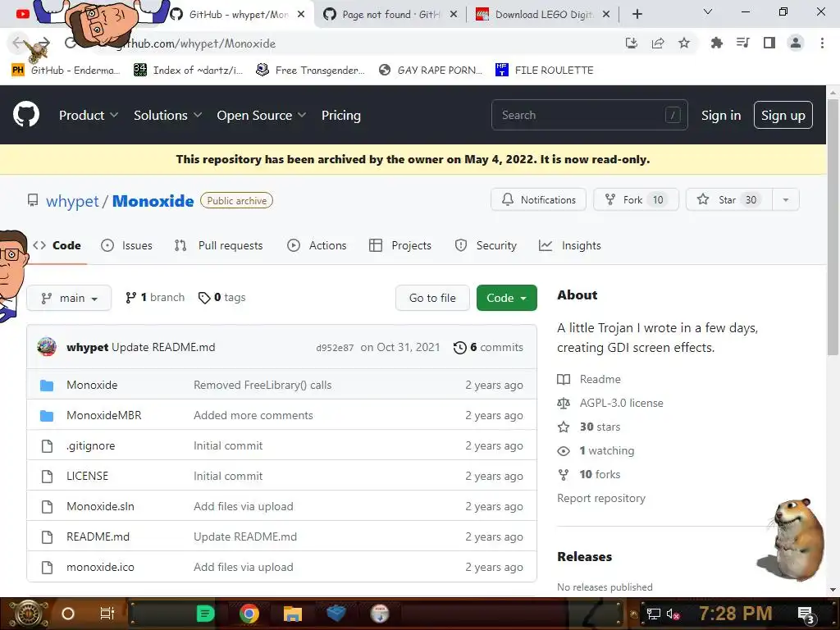The image size is (840, 630).
Task: Focus the GitHub Search field
Action: [x=589, y=115]
